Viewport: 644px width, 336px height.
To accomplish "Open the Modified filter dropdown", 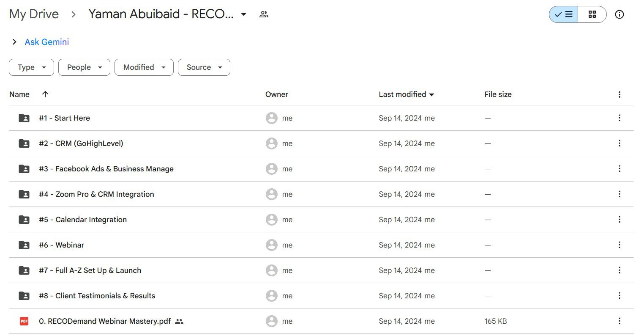I will click(144, 67).
